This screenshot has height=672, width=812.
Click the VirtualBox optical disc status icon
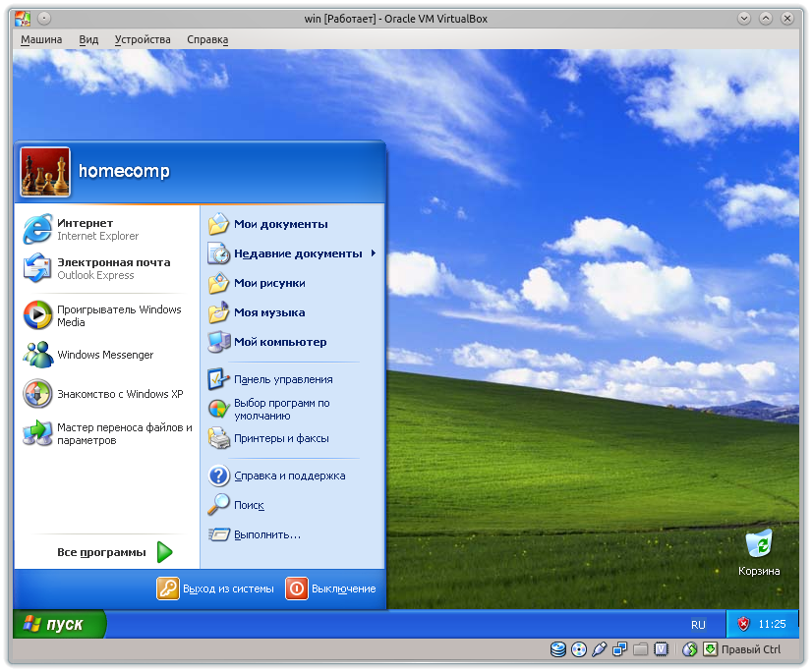tap(579, 649)
